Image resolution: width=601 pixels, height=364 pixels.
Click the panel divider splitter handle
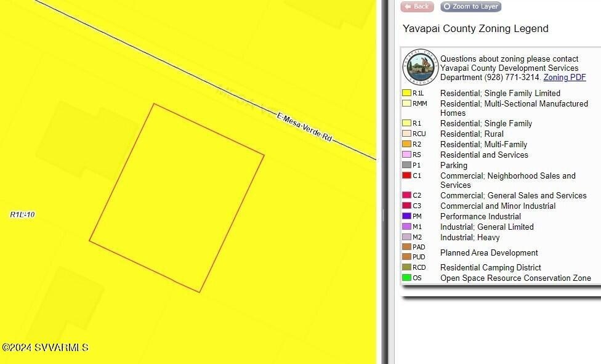pos(383,215)
